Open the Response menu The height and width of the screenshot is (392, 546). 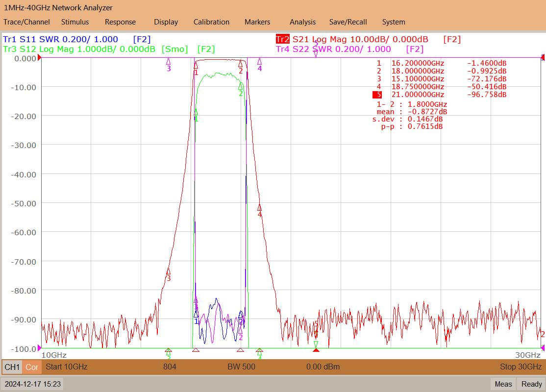(120, 22)
